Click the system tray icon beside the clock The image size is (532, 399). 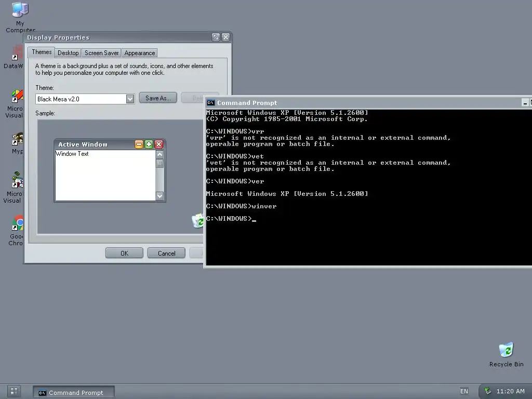487,391
